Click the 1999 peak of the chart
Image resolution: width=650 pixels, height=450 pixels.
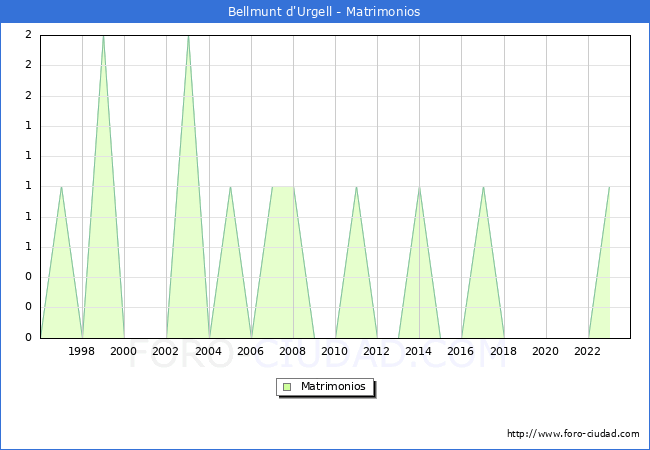click(103, 36)
